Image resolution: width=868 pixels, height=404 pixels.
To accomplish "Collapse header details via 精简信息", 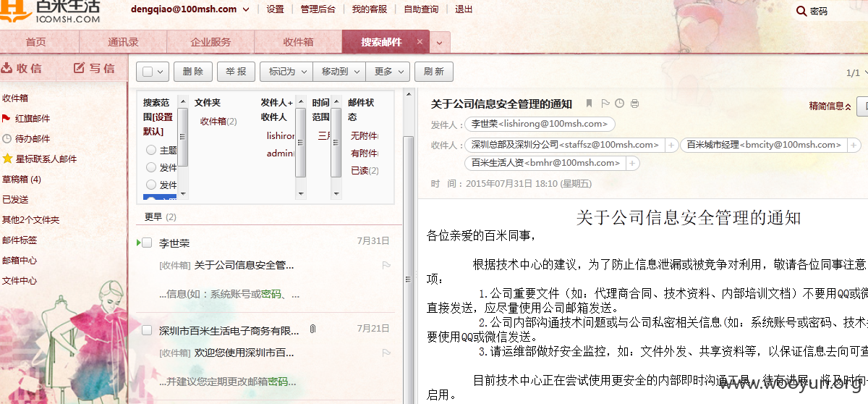I will [830, 106].
